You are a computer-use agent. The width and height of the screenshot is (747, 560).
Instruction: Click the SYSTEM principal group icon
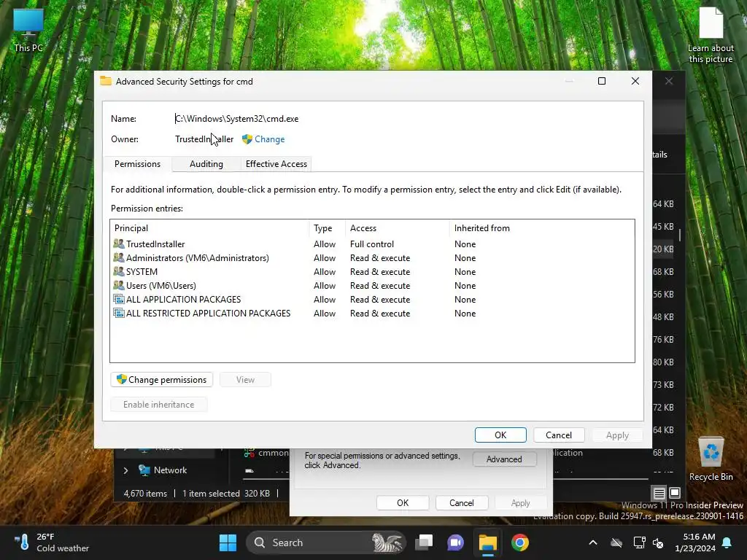119,271
